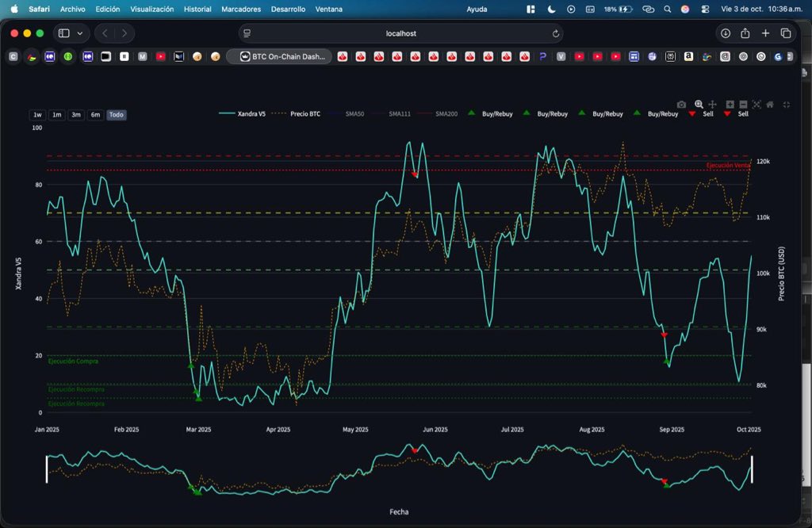Open the page settings icon in address bar
The image size is (812, 528).
(247, 33)
